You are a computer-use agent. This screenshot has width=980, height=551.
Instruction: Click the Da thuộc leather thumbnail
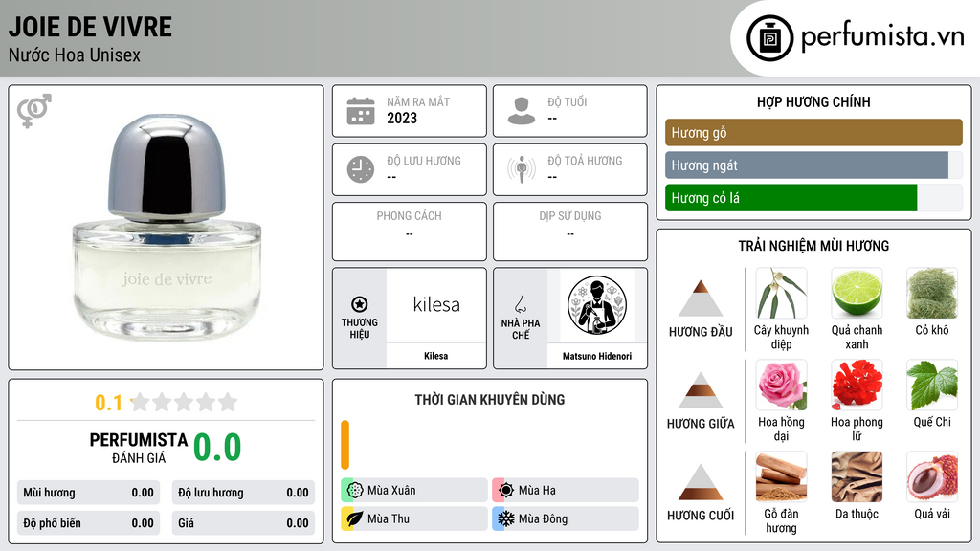click(857, 477)
